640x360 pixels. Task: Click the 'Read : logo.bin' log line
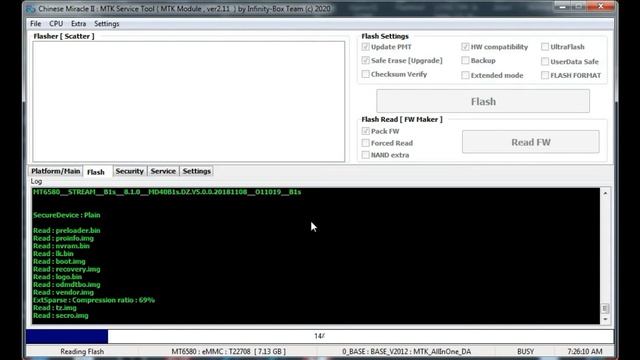coord(57,277)
